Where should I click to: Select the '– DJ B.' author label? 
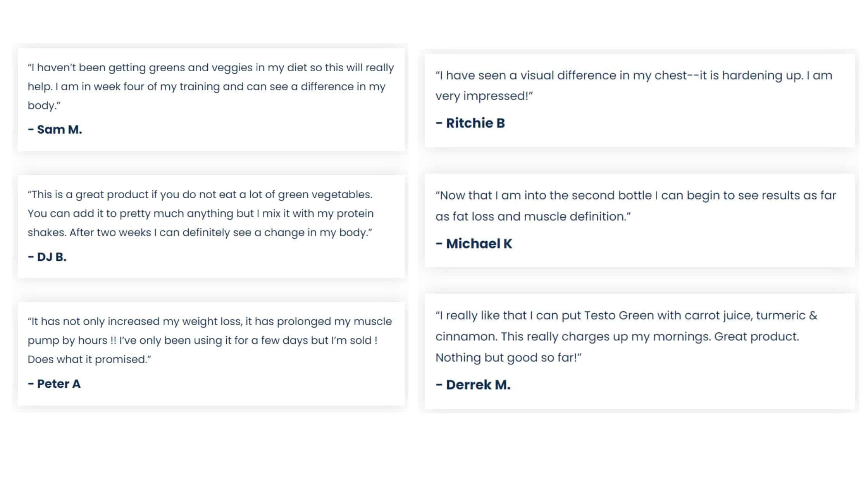pos(47,257)
